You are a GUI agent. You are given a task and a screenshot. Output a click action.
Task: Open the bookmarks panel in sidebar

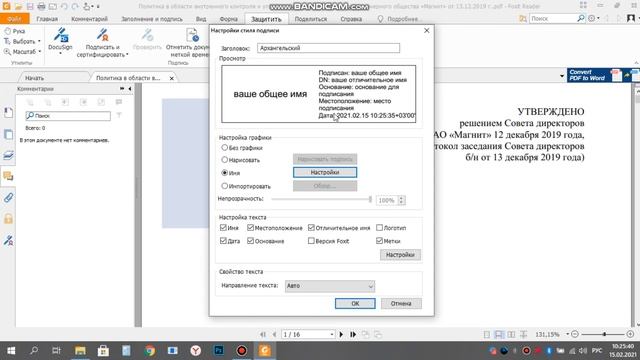pyautogui.click(x=8, y=113)
